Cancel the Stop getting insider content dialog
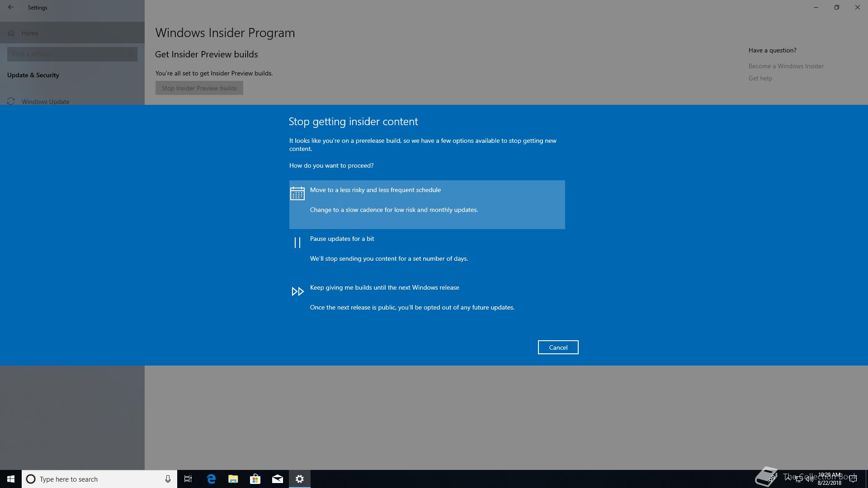The image size is (868, 488). (x=558, y=347)
